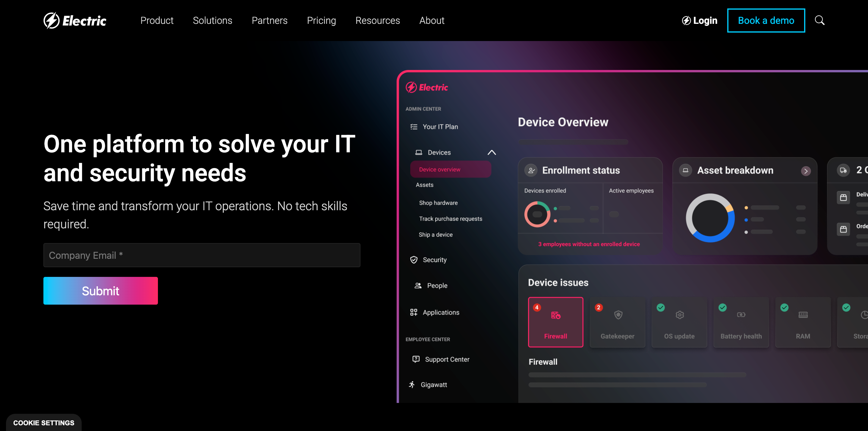Click the Security shield icon

tap(414, 260)
